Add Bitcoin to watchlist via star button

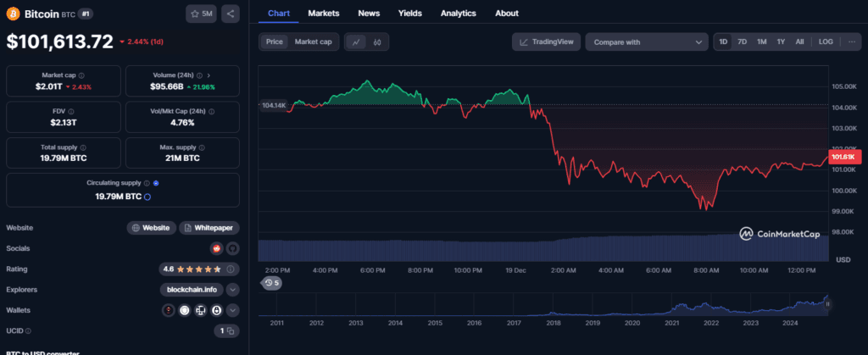pos(202,14)
